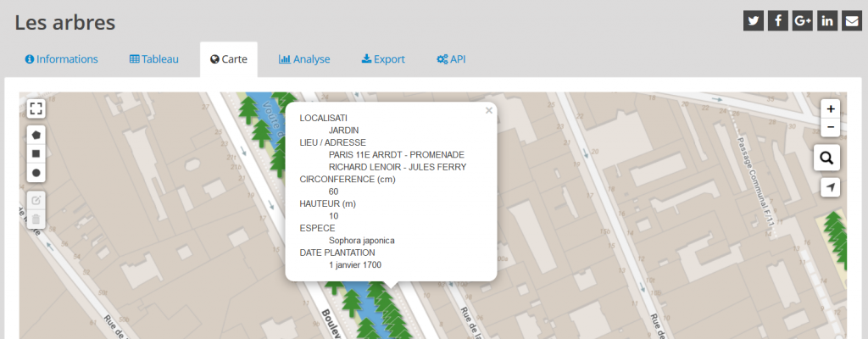Toggle fullscreen map view
Viewport: 868px width, 339px height.
click(36, 108)
